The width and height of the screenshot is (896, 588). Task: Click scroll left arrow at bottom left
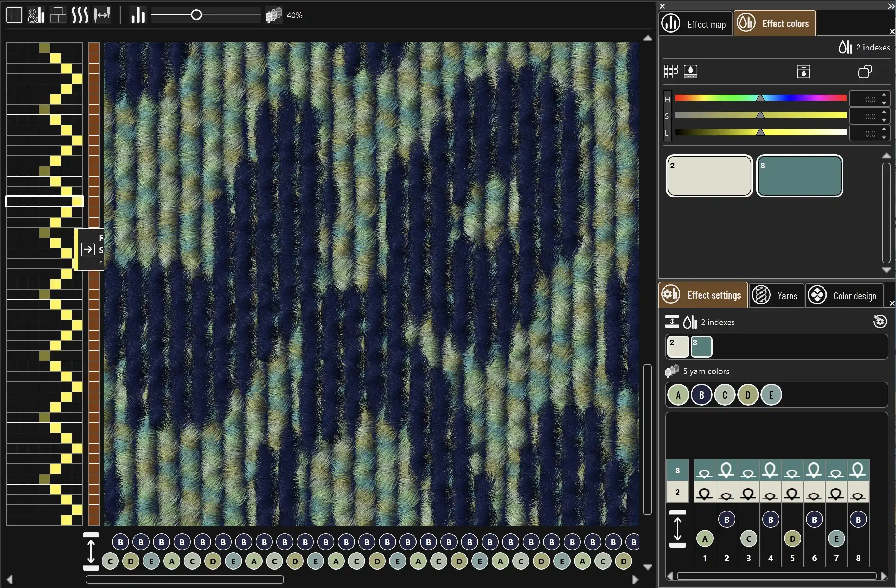click(10, 580)
